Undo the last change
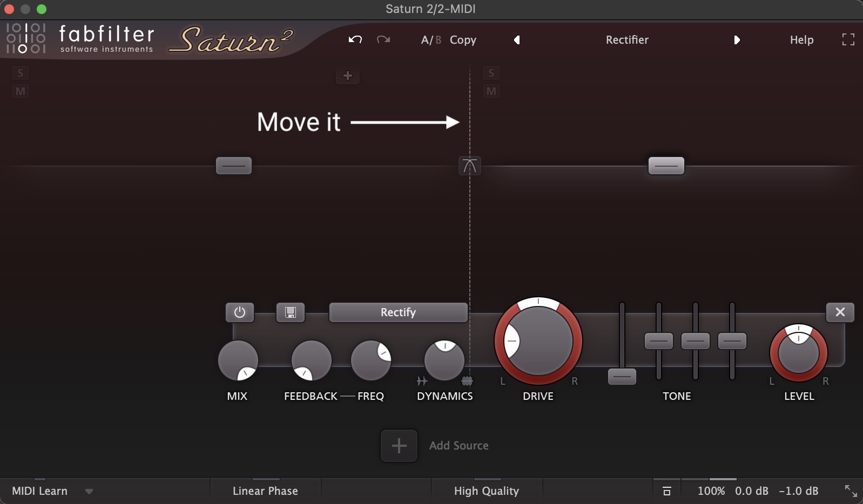This screenshot has width=863, height=504. click(x=355, y=39)
